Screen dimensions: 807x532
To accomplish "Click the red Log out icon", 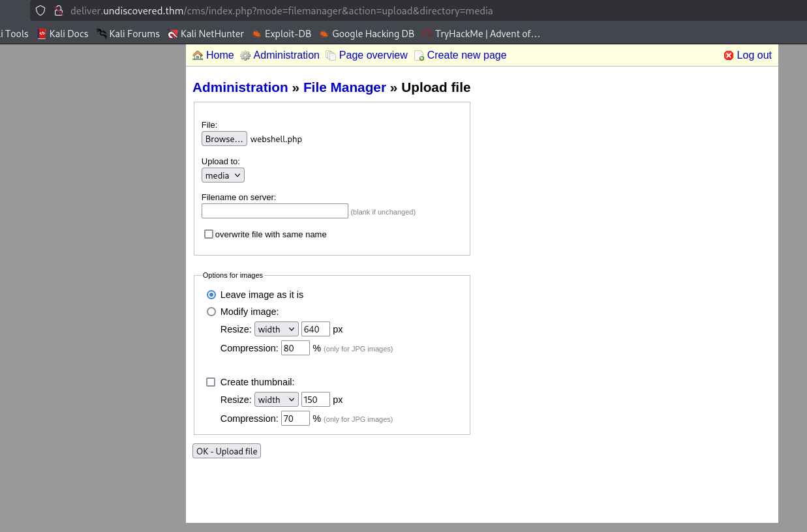I will point(729,55).
